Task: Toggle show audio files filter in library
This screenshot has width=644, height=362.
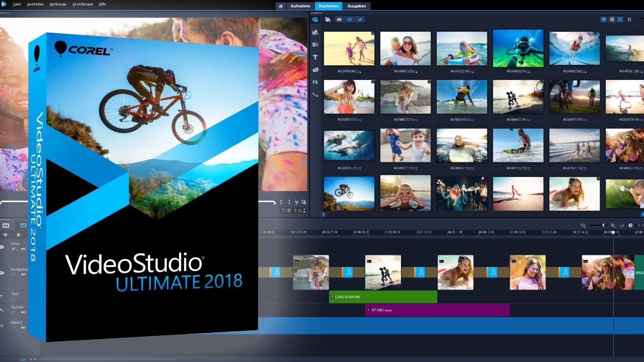Action: click(x=360, y=20)
